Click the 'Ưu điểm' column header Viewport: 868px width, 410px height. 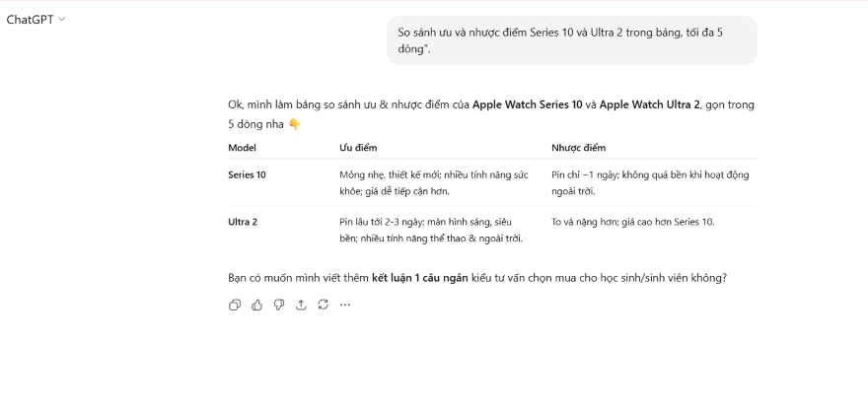358,148
